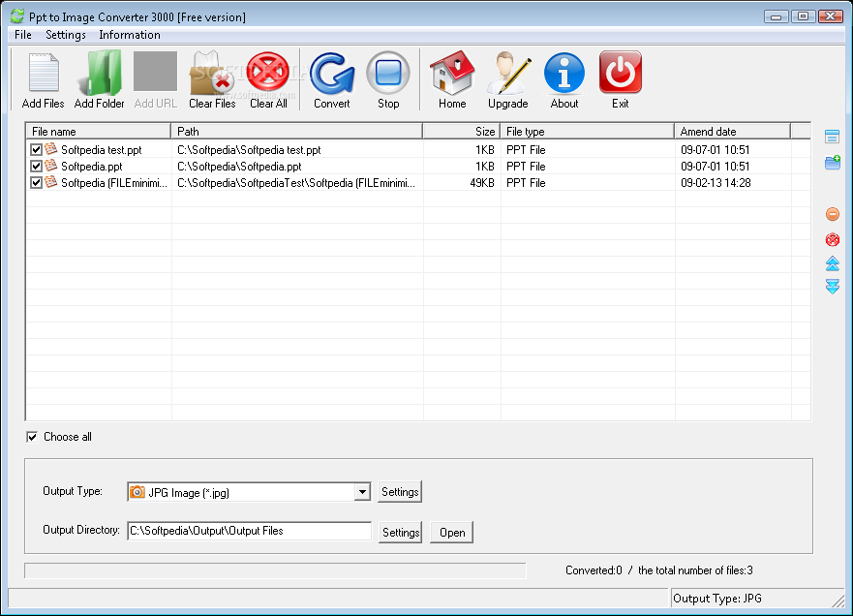Click the Settings button next to Output Type
This screenshot has width=853, height=616.
click(400, 492)
